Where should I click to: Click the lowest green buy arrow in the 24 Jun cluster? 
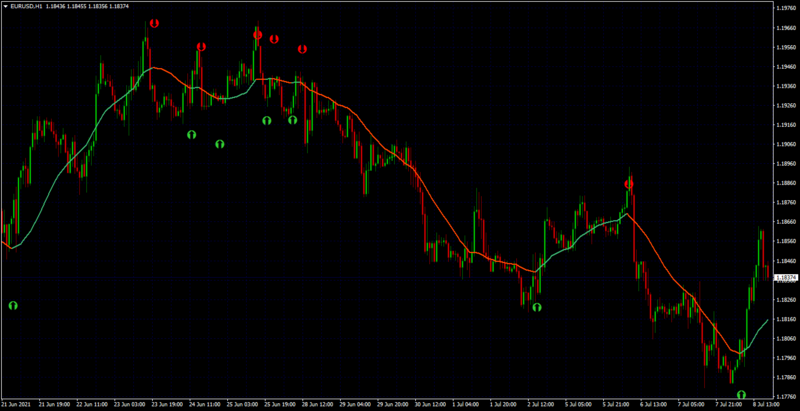[x=219, y=144]
